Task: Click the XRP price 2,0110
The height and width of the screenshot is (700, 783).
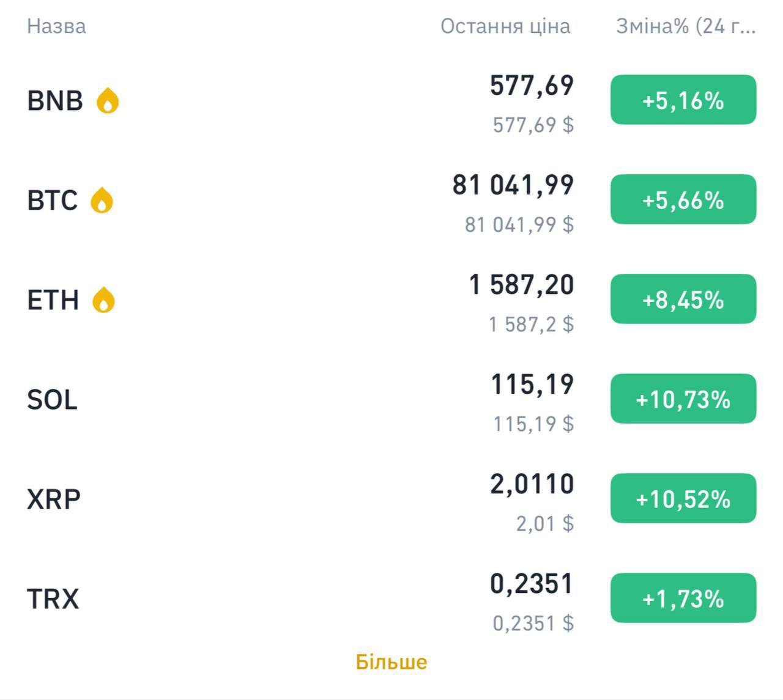Action: click(x=532, y=484)
